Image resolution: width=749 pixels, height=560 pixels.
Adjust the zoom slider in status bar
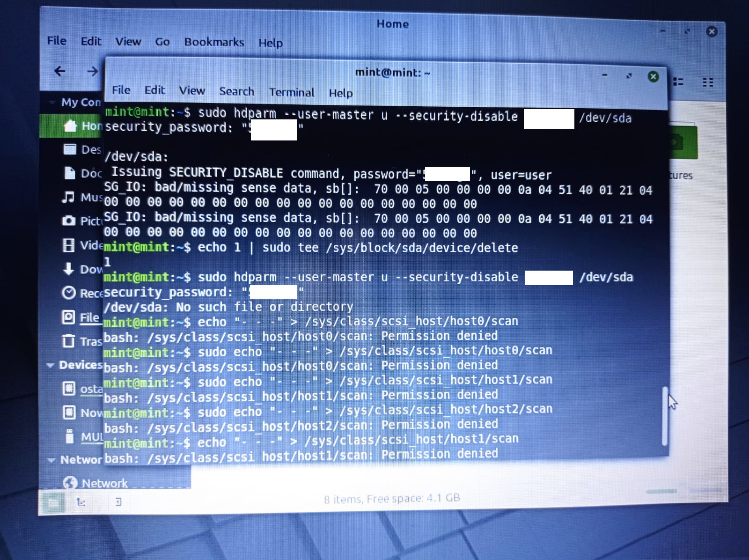pos(661,492)
